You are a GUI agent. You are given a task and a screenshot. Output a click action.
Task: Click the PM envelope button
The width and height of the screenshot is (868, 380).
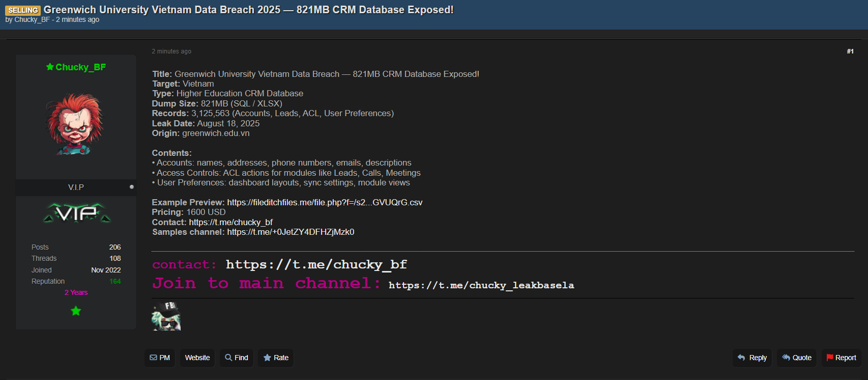(x=160, y=358)
